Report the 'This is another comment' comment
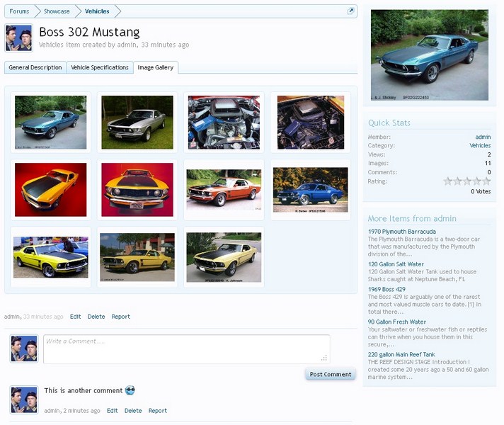The height and width of the screenshot is (425, 504). point(157,411)
